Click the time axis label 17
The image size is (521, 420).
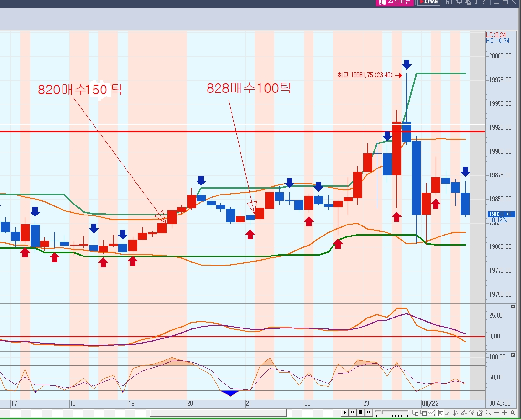click(14, 403)
